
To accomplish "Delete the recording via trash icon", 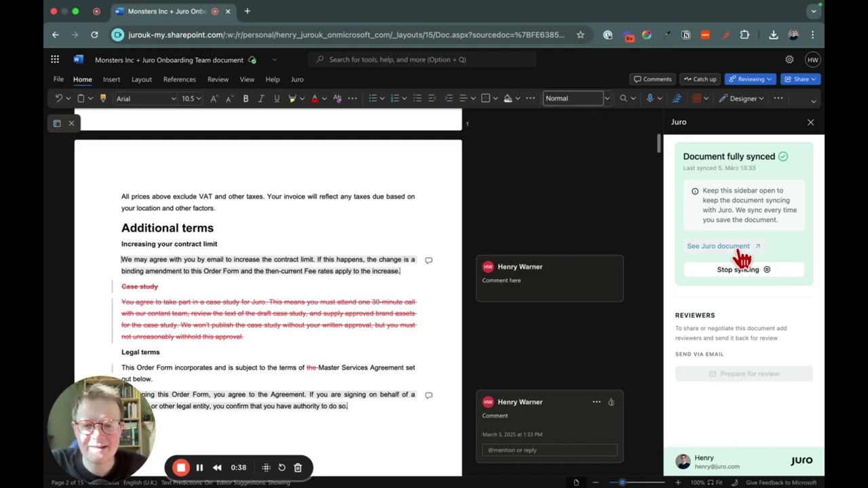I will click(x=298, y=467).
